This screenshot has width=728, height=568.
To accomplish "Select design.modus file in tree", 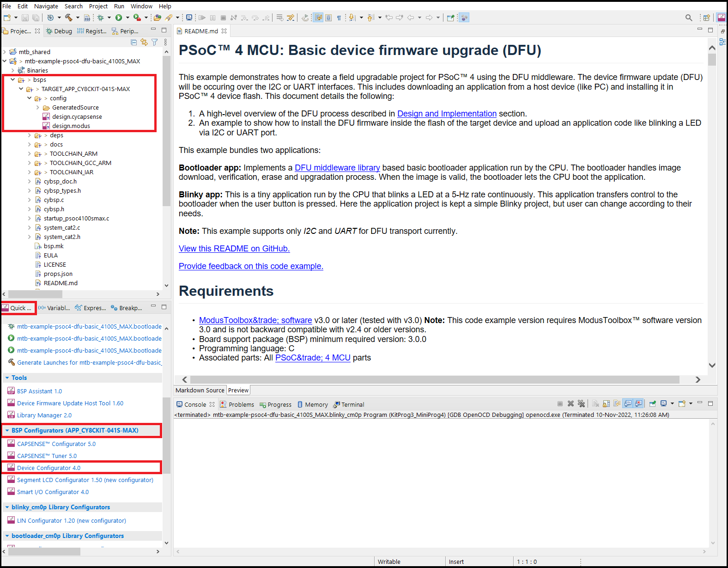I will (71, 126).
